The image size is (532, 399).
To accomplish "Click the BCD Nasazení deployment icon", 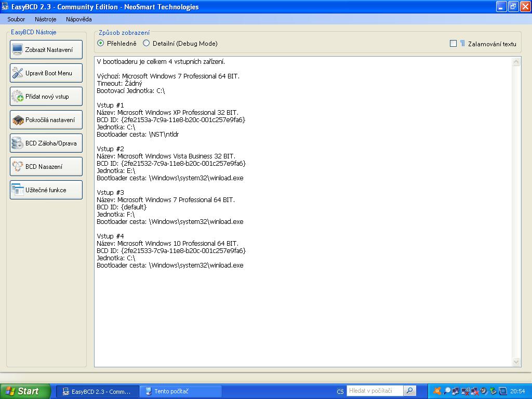I will [18, 167].
